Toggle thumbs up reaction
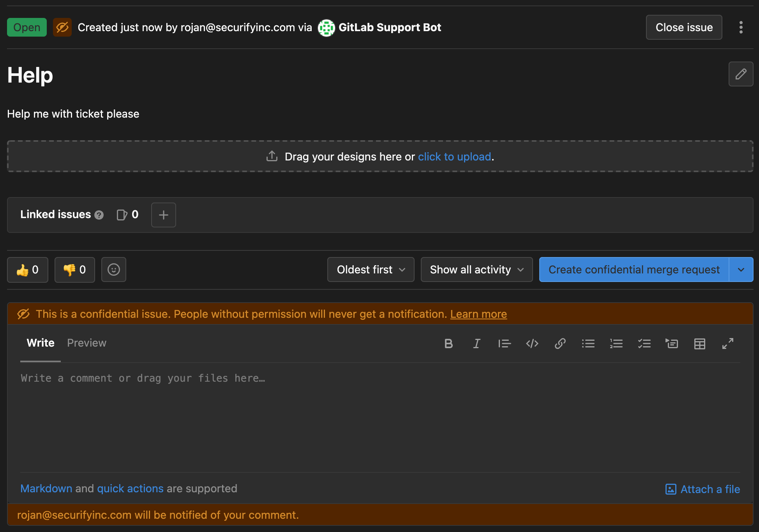The width and height of the screenshot is (759, 532). pyautogui.click(x=28, y=270)
